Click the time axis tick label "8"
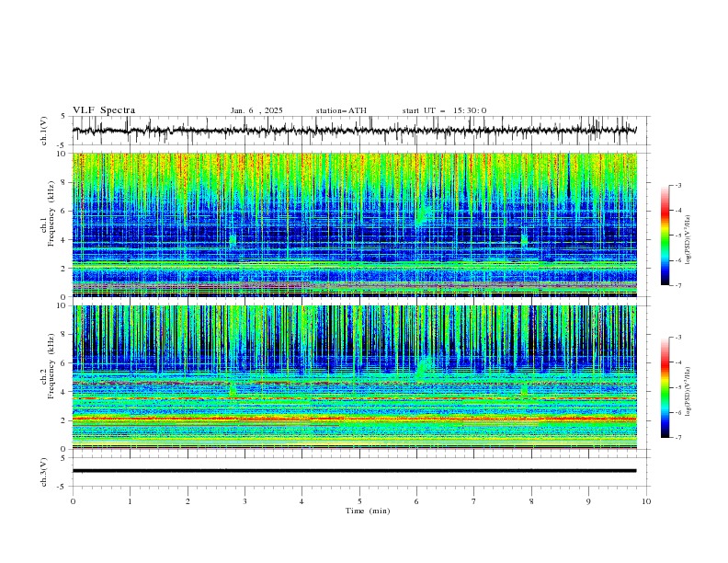 pos(531,501)
